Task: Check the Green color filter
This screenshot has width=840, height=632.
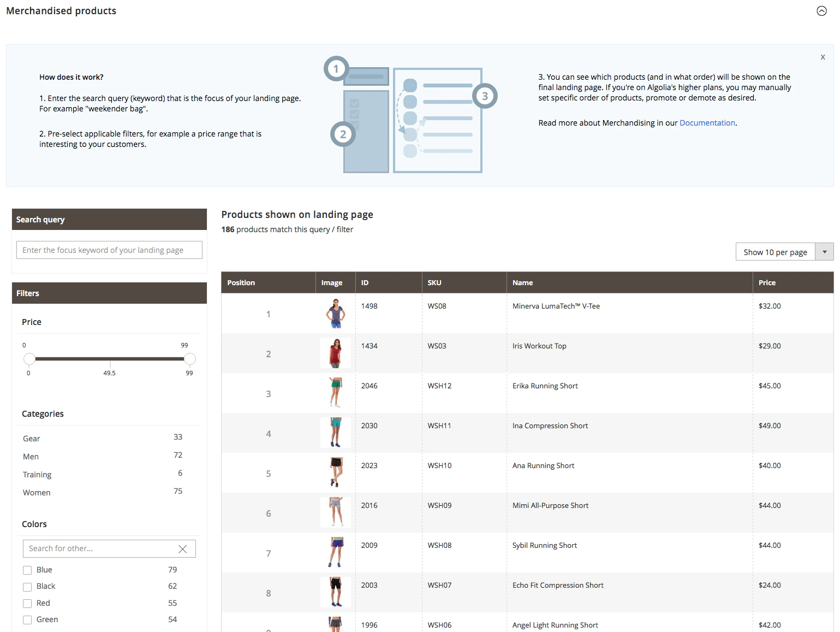Action: pos(27,620)
